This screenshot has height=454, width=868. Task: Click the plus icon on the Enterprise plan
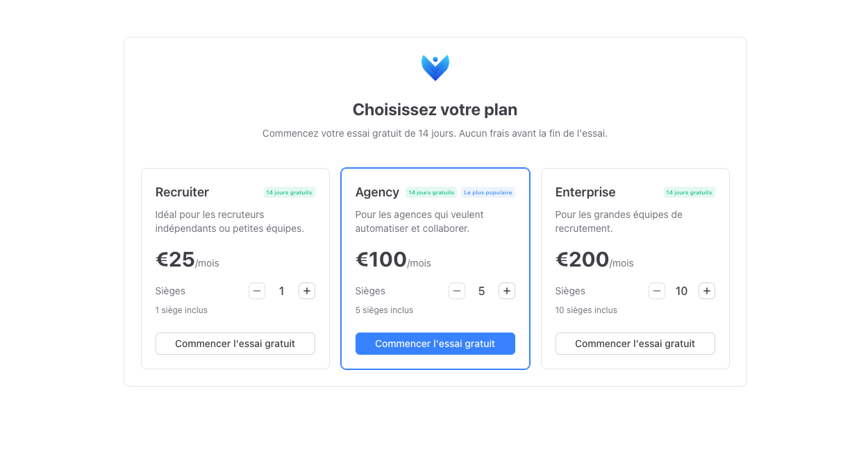(x=707, y=291)
